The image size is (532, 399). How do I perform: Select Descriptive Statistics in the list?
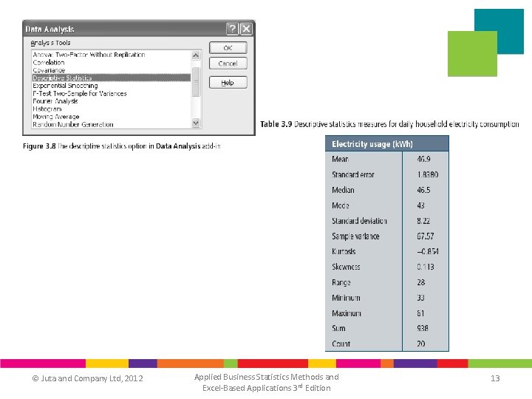112,78
